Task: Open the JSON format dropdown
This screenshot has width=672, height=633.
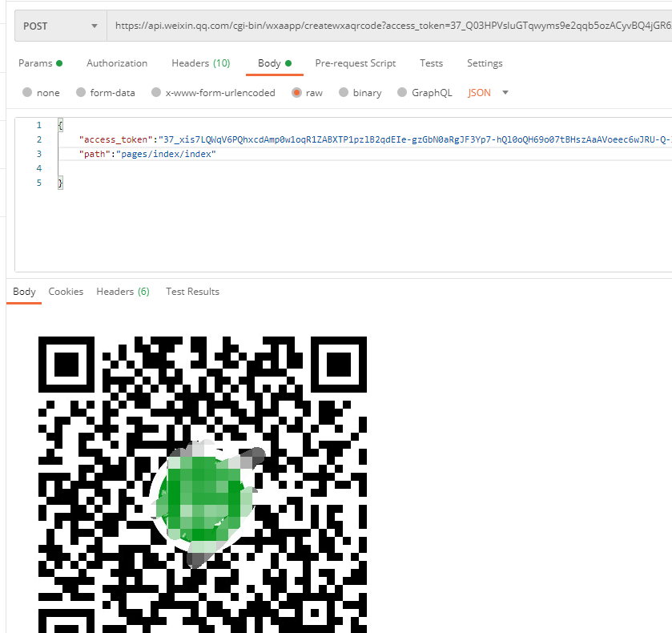Action: tap(488, 93)
